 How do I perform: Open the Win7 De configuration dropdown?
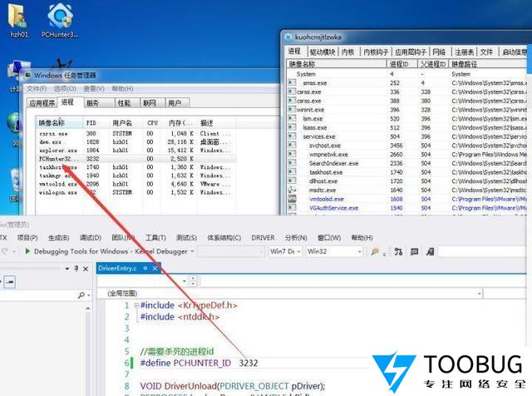tap(298, 252)
